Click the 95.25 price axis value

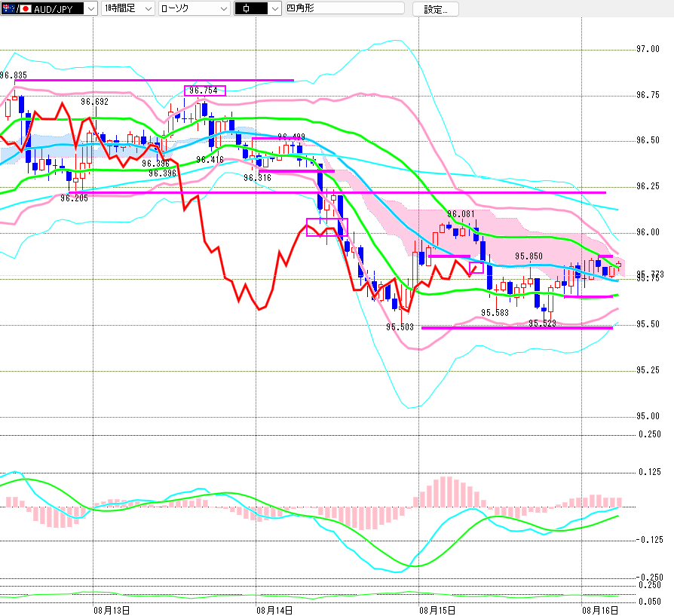[x=648, y=370]
